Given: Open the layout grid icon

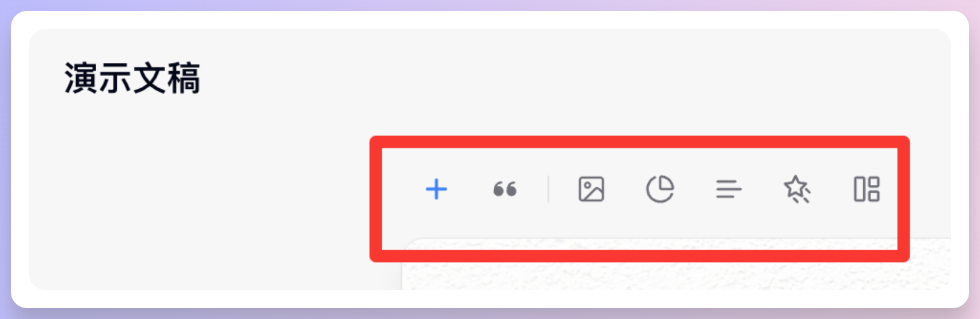Looking at the screenshot, I should point(866,189).
